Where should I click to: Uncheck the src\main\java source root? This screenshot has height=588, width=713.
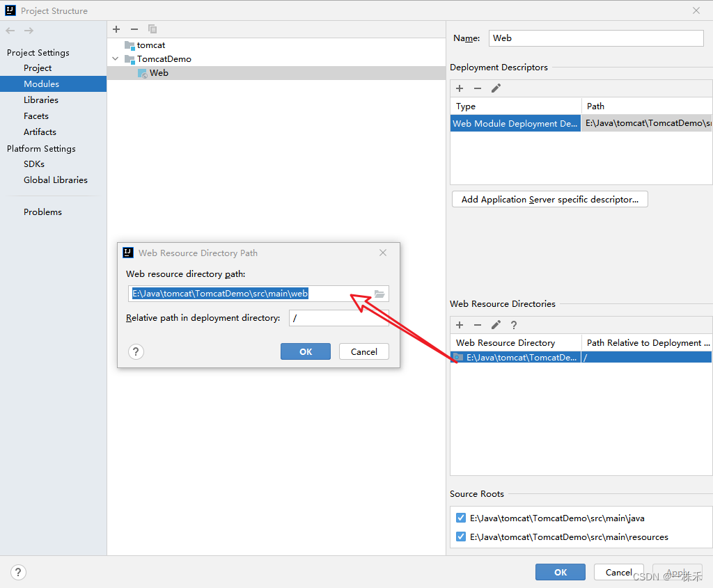(461, 518)
